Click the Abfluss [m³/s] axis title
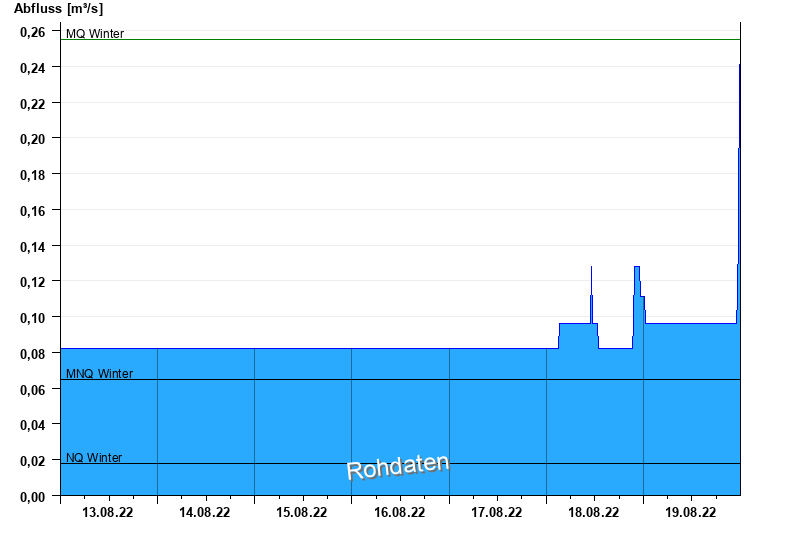Viewport: 800px width, 550px height. (58, 9)
